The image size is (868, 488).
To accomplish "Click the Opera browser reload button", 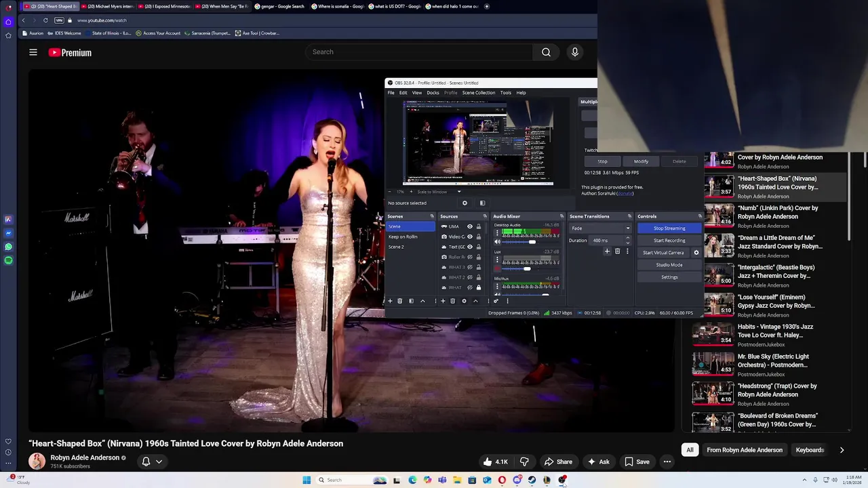I will tap(45, 20).
